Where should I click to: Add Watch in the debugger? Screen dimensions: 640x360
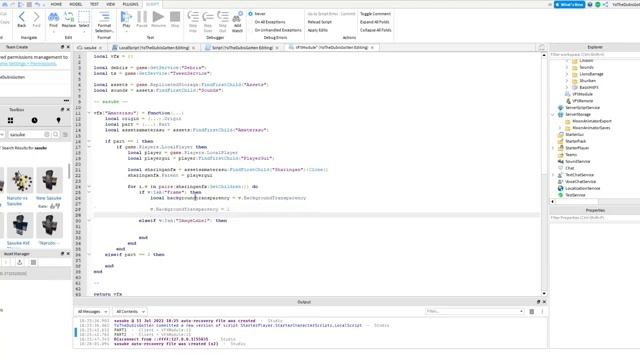click(237, 22)
